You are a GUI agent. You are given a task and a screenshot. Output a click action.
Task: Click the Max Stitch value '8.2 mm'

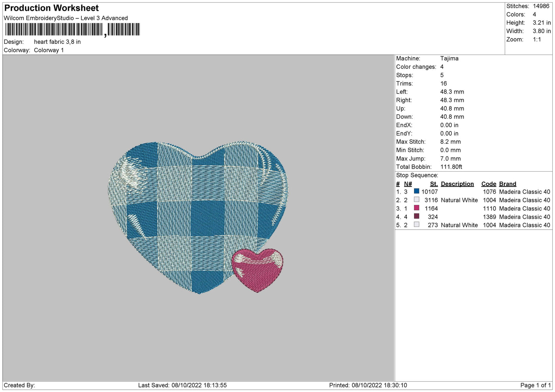450,142
